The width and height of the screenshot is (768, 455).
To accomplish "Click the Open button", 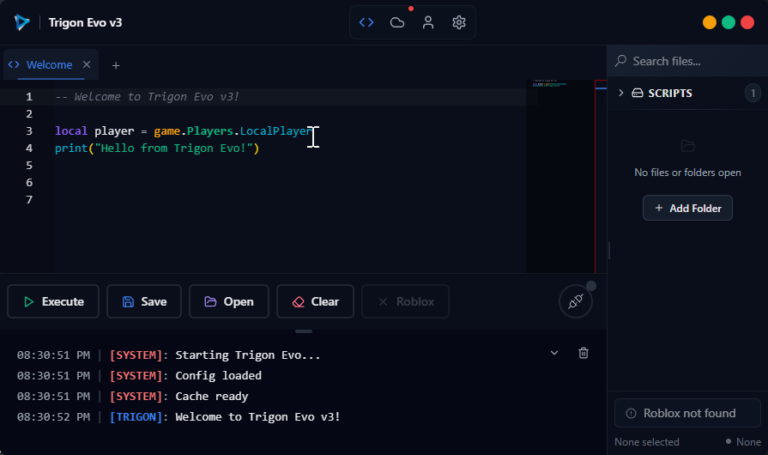I will tap(229, 301).
